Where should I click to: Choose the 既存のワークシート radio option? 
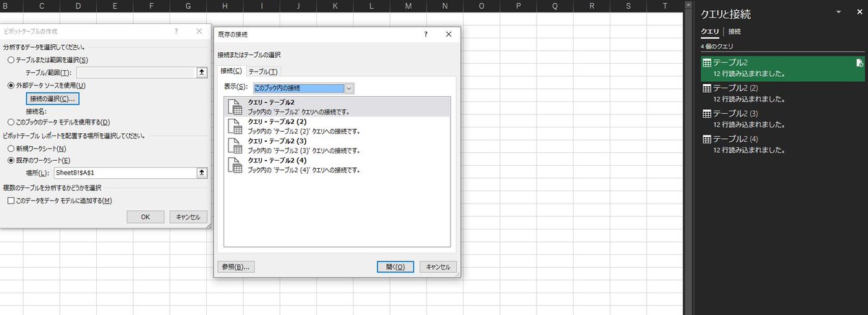pos(11,160)
